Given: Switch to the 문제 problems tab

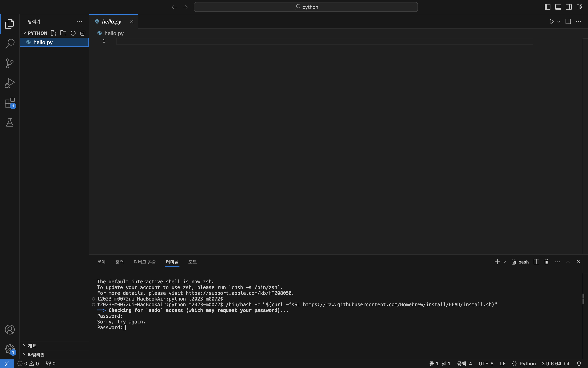Looking at the screenshot, I should (x=101, y=262).
